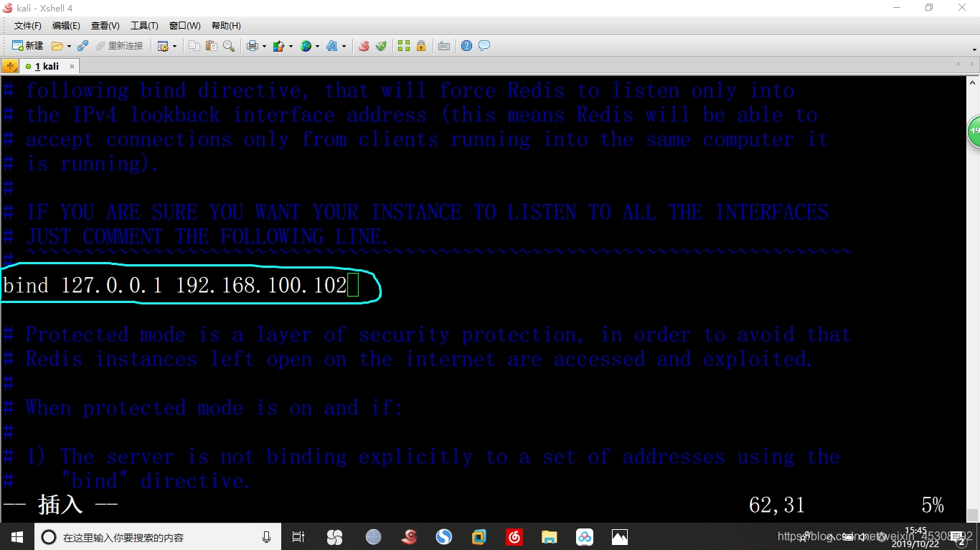
Task: Click the chat bubble icon
Action: (484, 46)
